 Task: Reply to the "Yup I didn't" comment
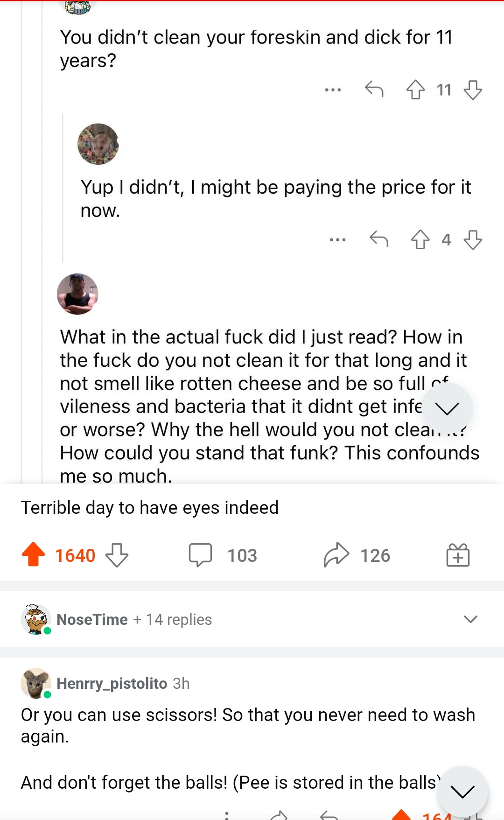[x=379, y=239]
